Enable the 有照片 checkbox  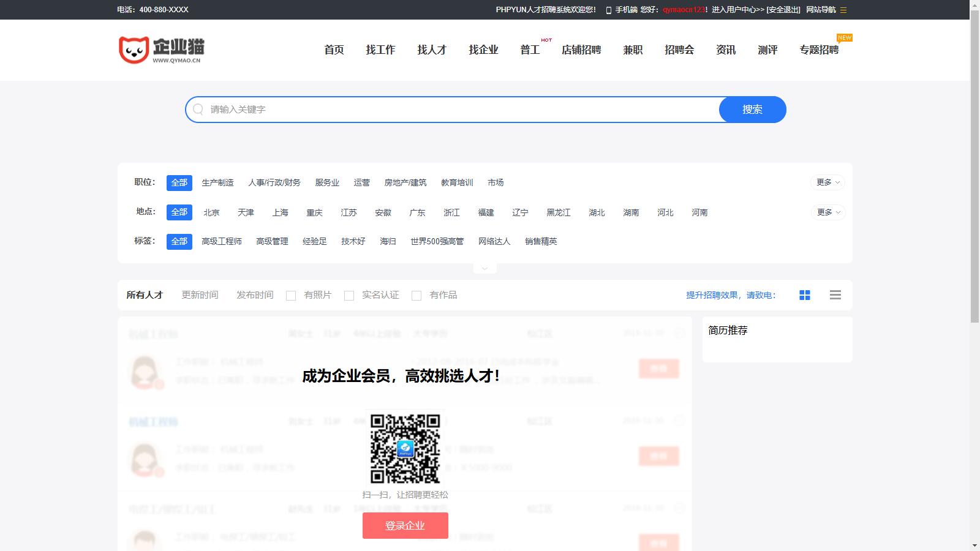[x=291, y=296]
